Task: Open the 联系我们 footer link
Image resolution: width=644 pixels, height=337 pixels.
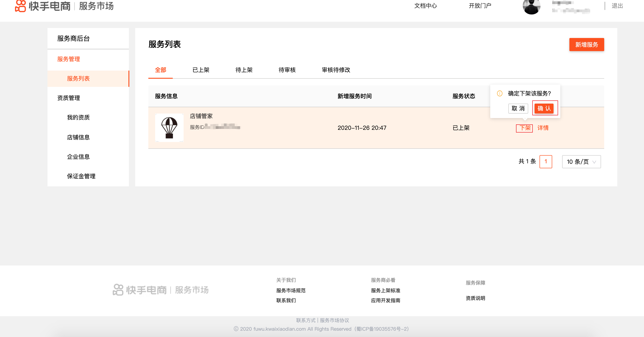Action: (286, 301)
